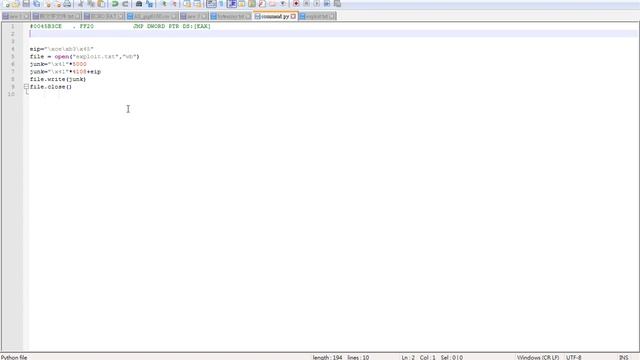Click the macro Playback icon
The width and height of the screenshot is (640, 360).
[316, 4]
